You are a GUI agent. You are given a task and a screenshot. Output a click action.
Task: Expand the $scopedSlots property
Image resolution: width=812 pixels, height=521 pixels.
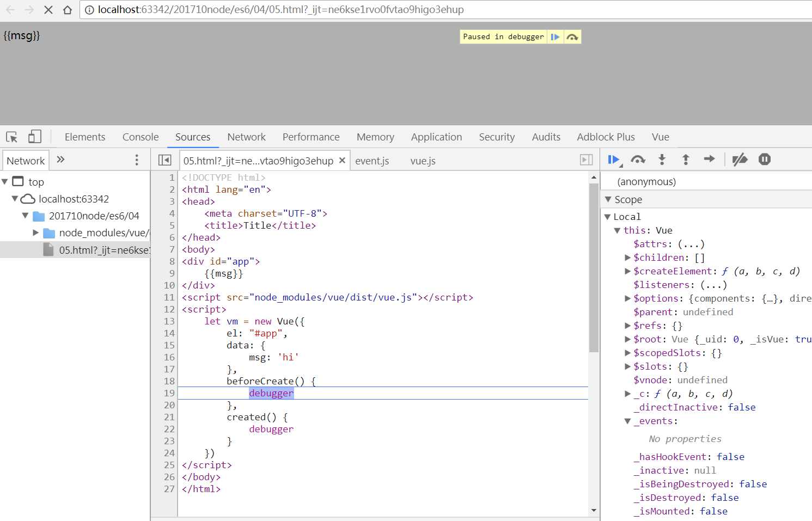pos(627,353)
